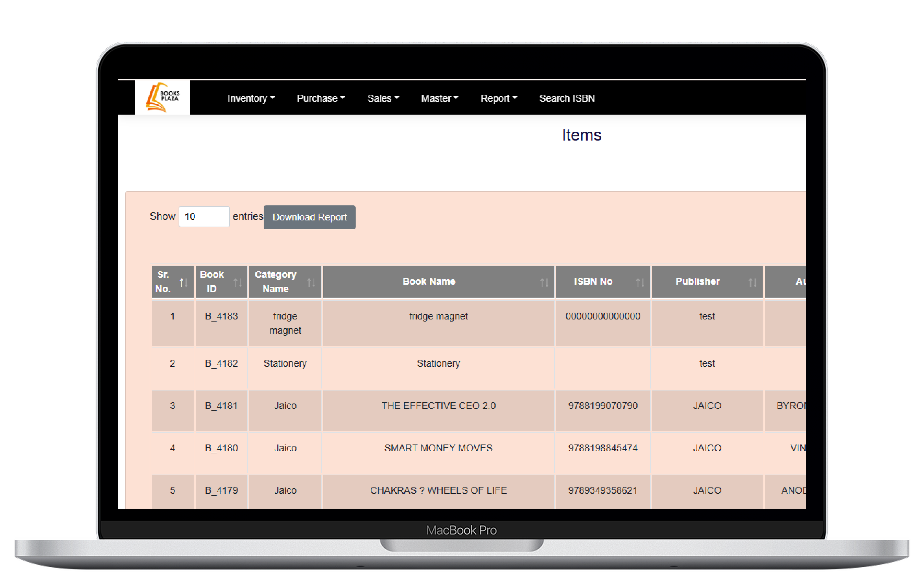Click the Category Name column header

[x=285, y=282]
